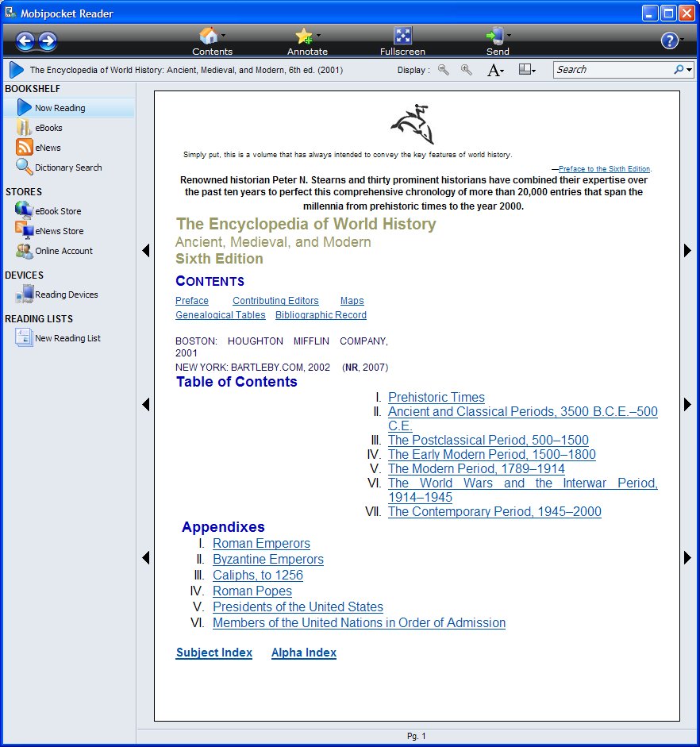Turn back using middle left page arrow
Viewport: 700px width, 747px height.
click(146, 405)
